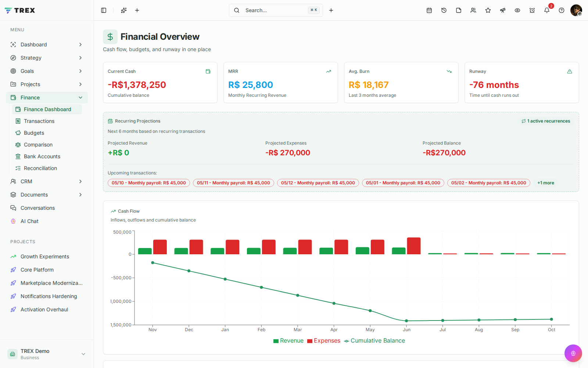The image size is (588, 368).
Task: Click 05/12 Monthly payroll chip
Action: (x=318, y=183)
